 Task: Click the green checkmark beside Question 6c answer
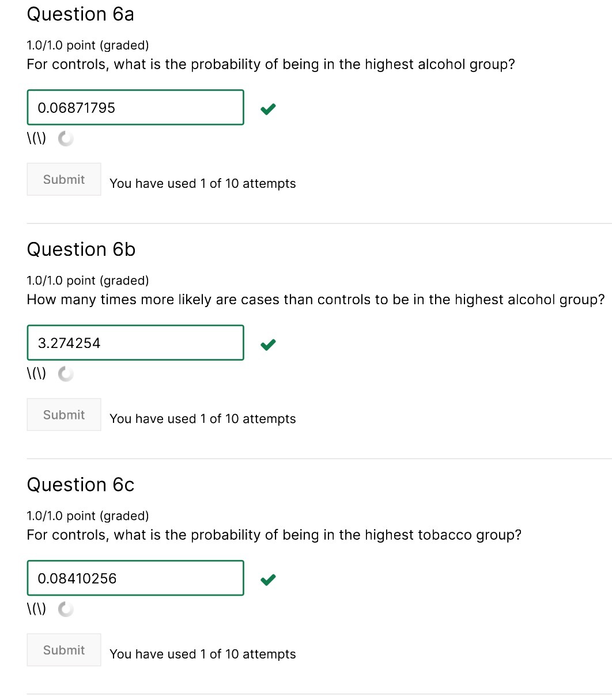click(267, 579)
